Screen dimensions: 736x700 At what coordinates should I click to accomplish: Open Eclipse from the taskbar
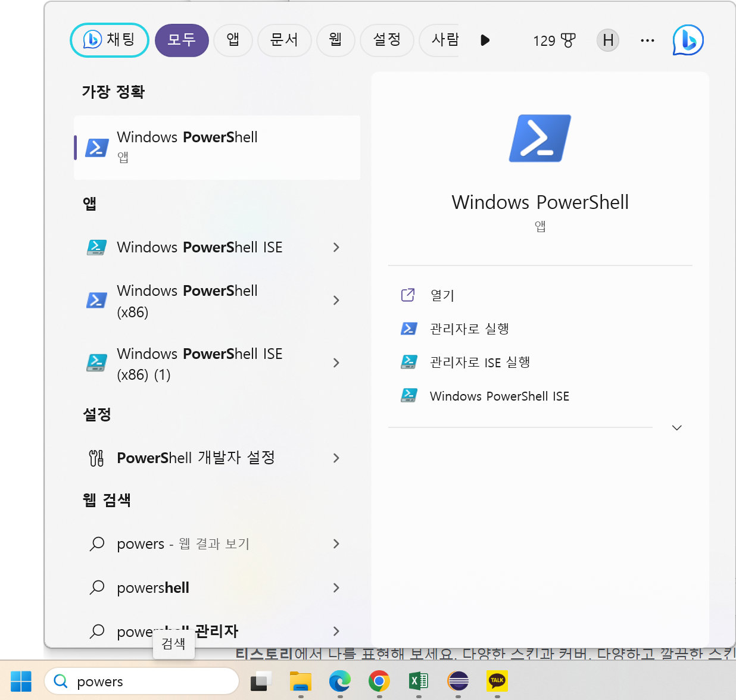(458, 681)
